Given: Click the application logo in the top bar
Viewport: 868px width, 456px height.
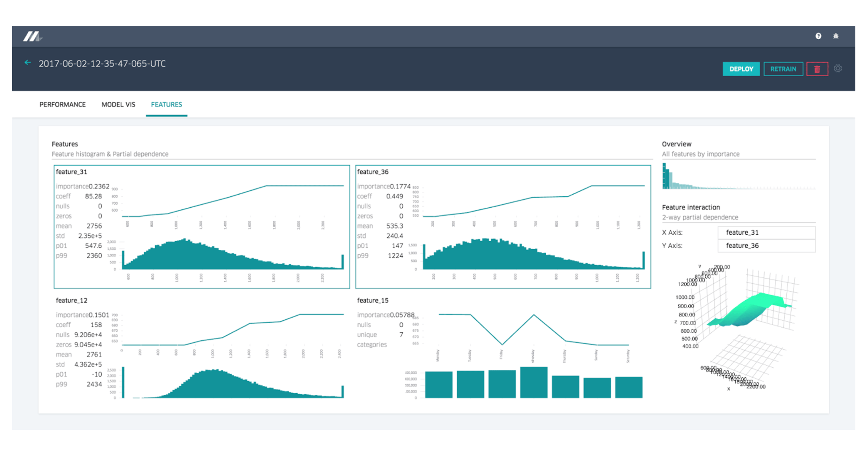Looking at the screenshot, I should pos(32,36).
